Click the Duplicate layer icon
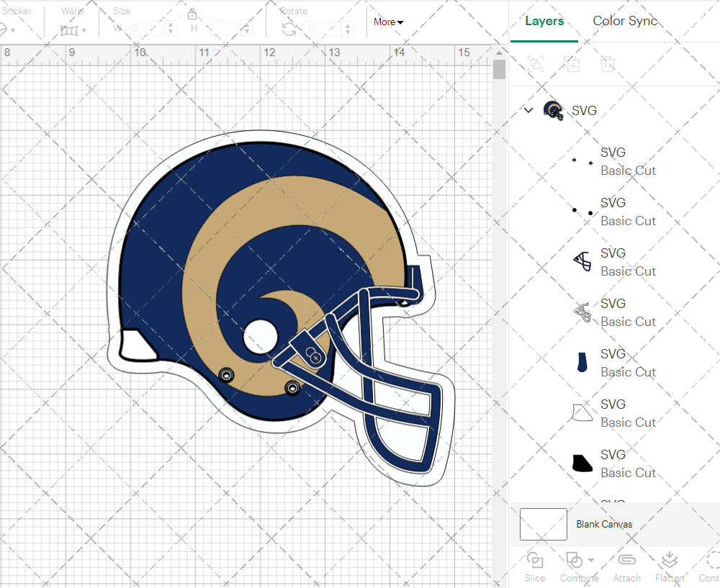Viewport: 720px width, 588px height. tap(572, 64)
